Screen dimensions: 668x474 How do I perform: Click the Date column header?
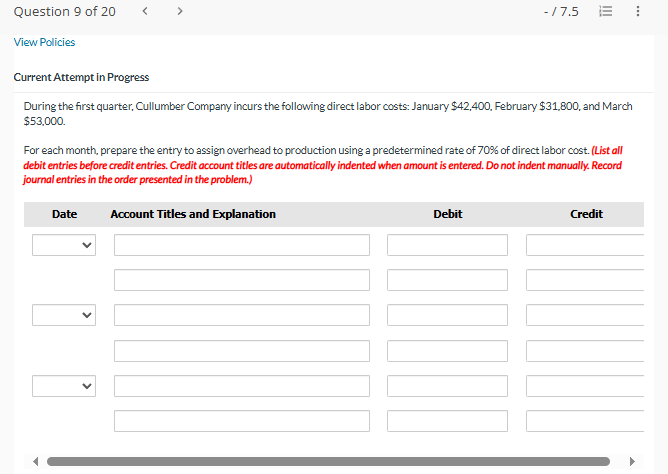[x=64, y=214]
